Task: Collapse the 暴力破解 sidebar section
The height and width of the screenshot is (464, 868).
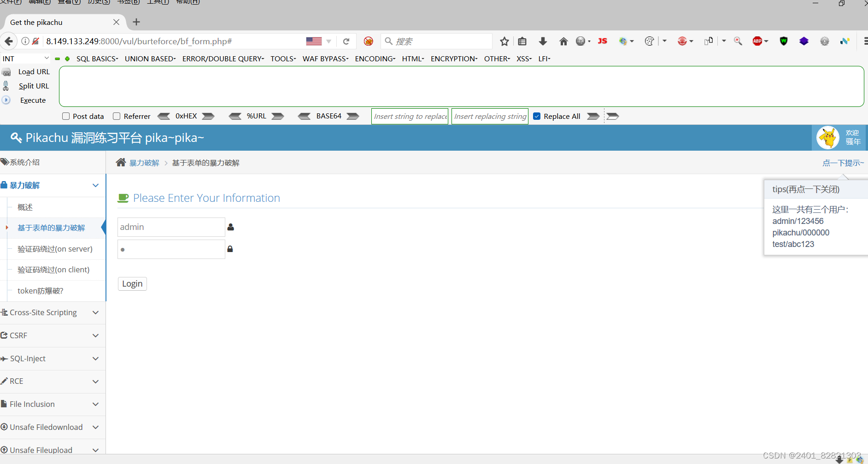Action: [53, 185]
